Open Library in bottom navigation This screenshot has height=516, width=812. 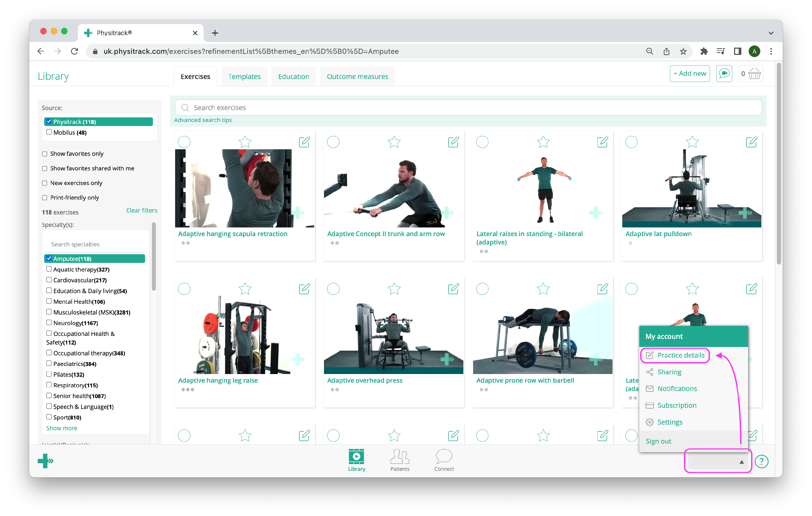[x=356, y=460]
